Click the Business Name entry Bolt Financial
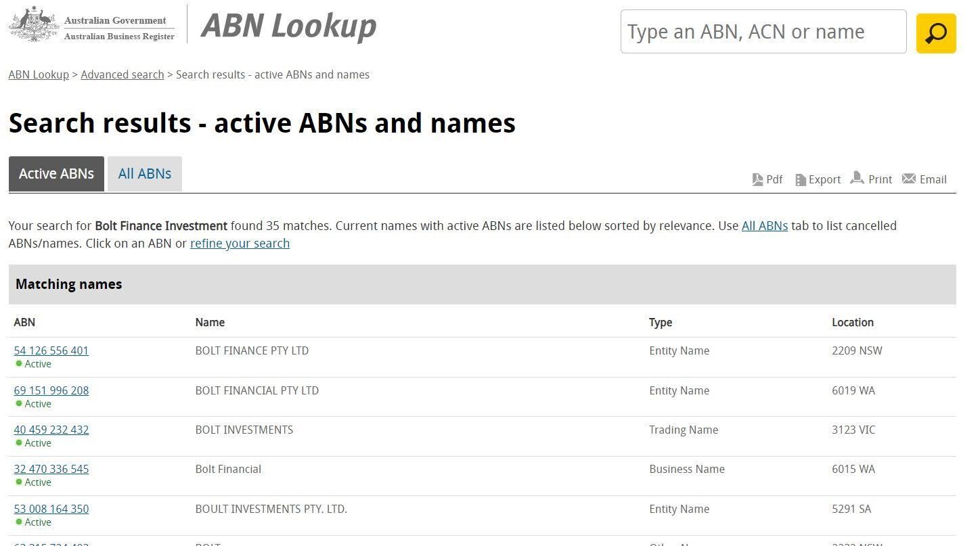The height and width of the screenshot is (546, 980). 228,469
